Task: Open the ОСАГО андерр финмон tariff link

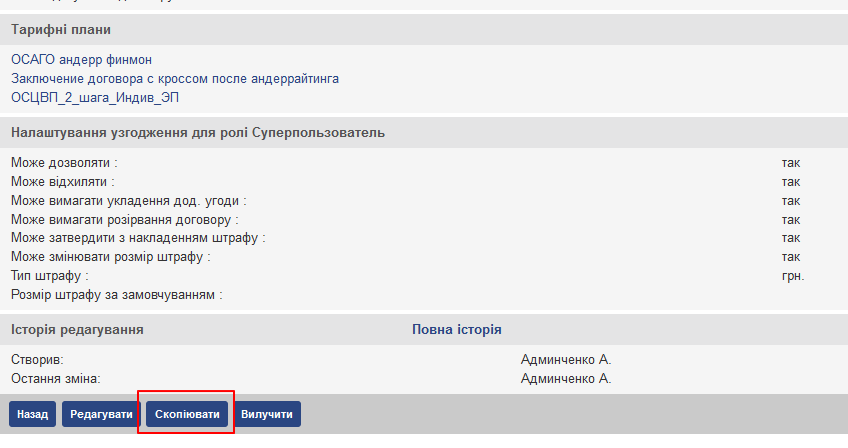Action: [x=81, y=60]
